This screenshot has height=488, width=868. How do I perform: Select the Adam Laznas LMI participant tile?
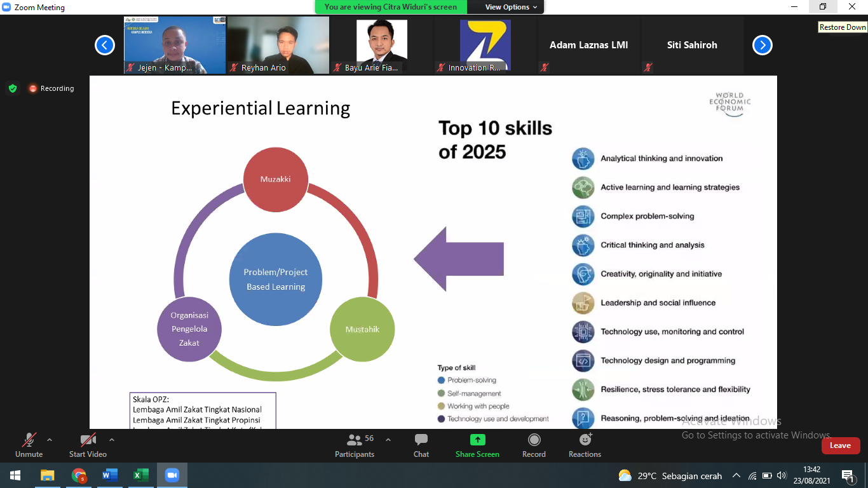pyautogui.click(x=589, y=45)
